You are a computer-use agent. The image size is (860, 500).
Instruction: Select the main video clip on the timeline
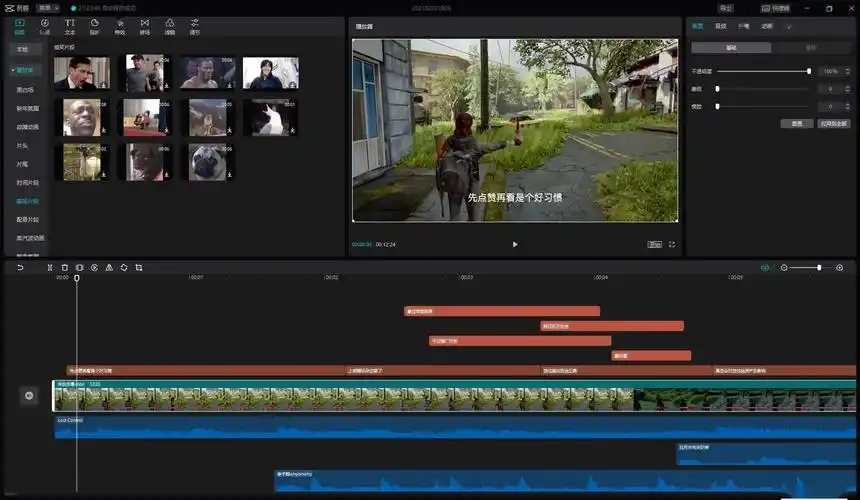(x=454, y=395)
